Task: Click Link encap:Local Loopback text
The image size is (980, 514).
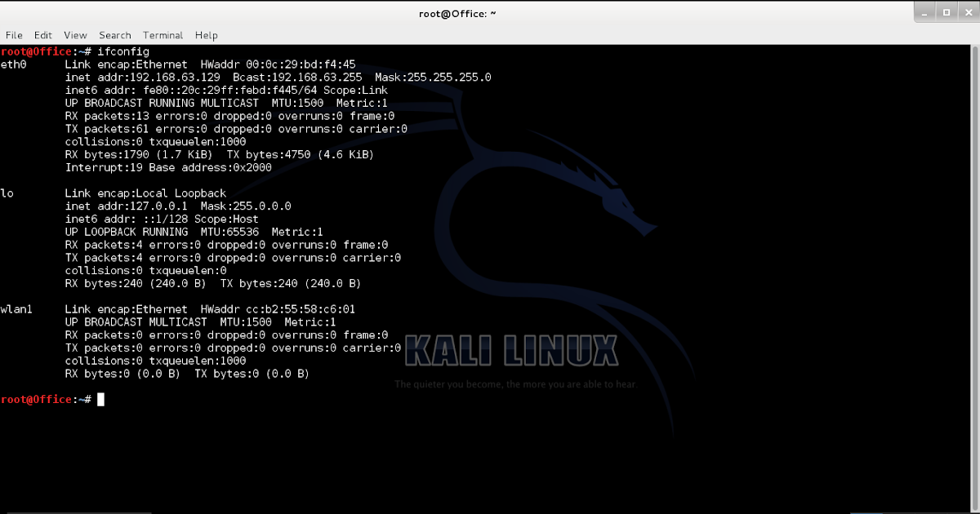Action: point(146,193)
